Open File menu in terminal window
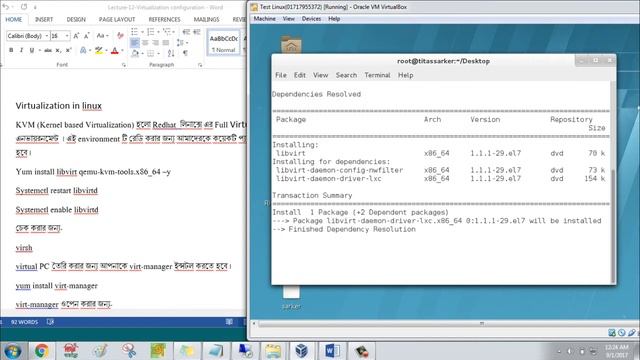The width and height of the screenshot is (640, 360). [281, 75]
